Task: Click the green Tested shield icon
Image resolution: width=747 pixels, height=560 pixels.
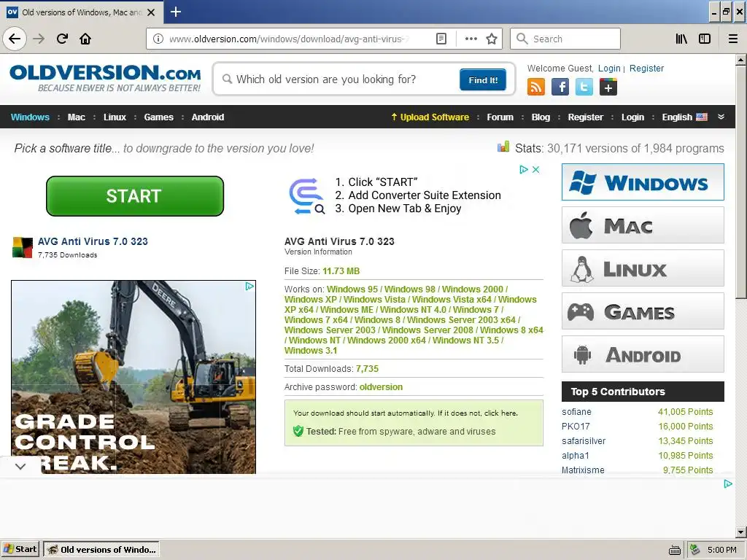Action: [x=298, y=431]
